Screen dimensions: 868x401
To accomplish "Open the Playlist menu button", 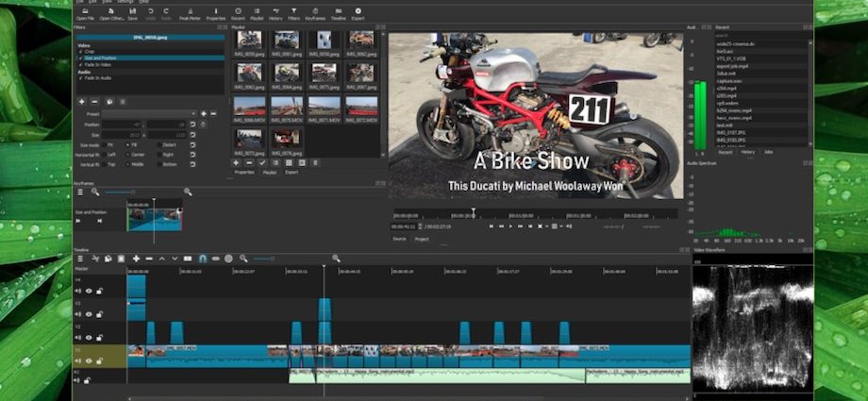I will point(315,163).
